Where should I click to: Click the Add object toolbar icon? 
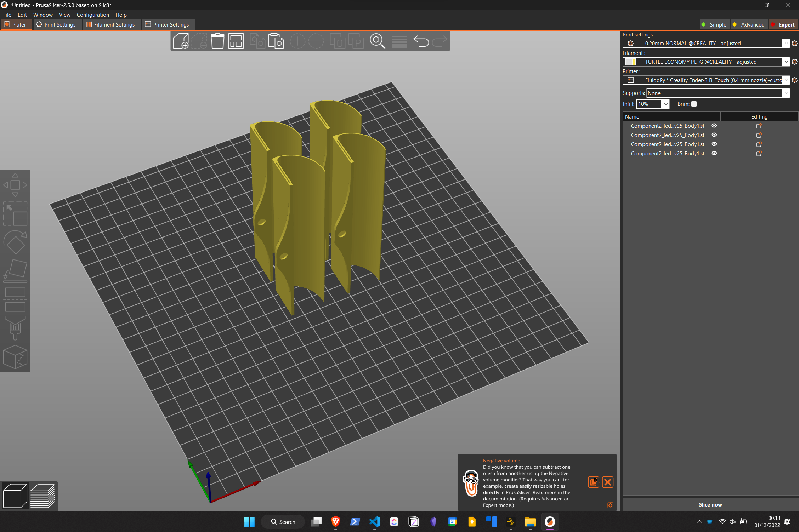coord(181,41)
